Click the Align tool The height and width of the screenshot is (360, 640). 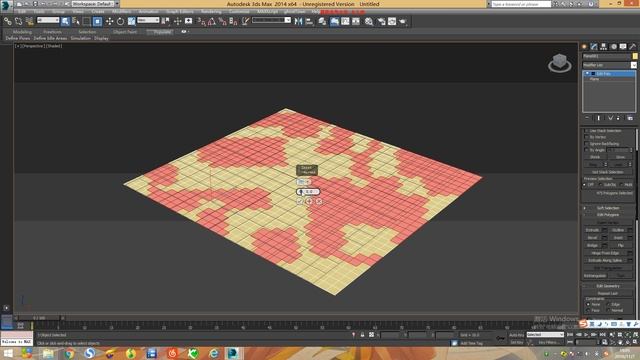coord(309,21)
